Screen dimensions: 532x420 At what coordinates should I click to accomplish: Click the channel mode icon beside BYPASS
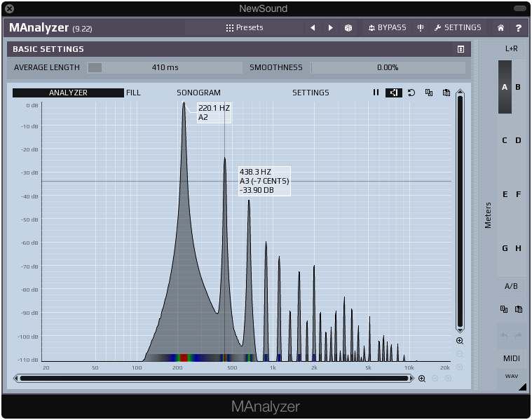(421, 27)
